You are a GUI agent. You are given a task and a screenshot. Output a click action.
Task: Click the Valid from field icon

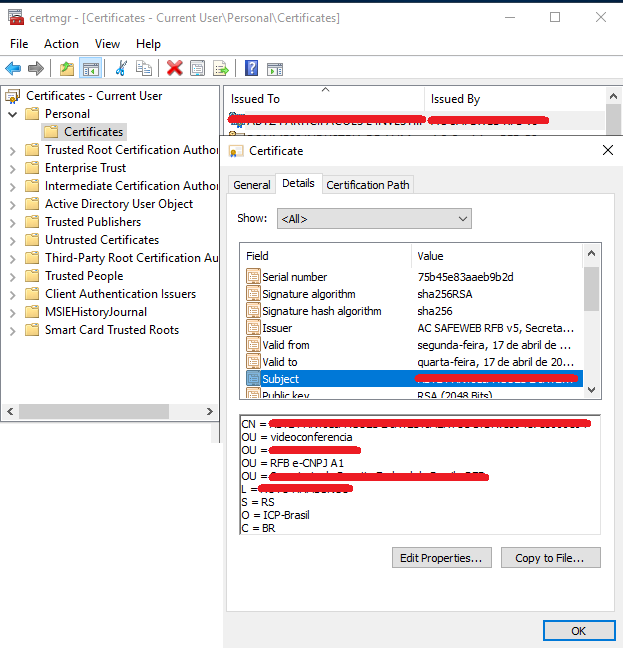pos(253,344)
